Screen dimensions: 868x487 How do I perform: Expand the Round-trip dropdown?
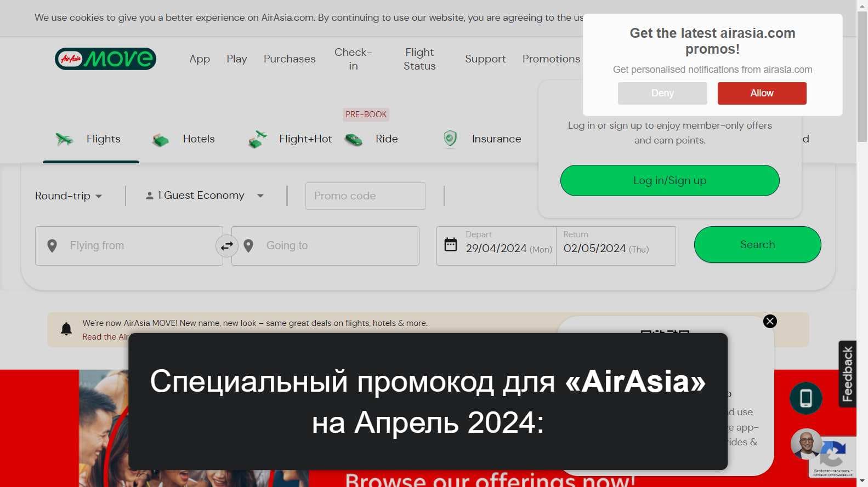pyautogui.click(x=69, y=196)
